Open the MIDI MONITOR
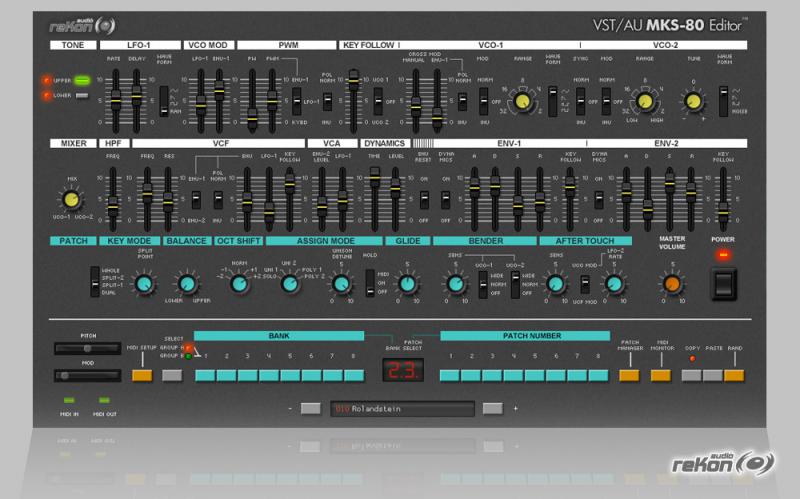This screenshot has width=800, height=499. click(661, 376)
